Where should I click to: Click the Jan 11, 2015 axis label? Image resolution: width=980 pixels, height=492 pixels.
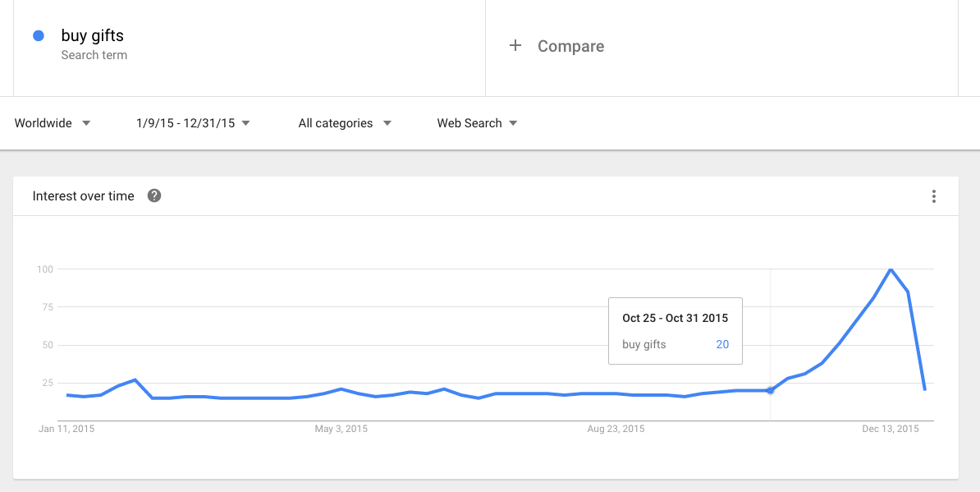click(x=66, y=429)
